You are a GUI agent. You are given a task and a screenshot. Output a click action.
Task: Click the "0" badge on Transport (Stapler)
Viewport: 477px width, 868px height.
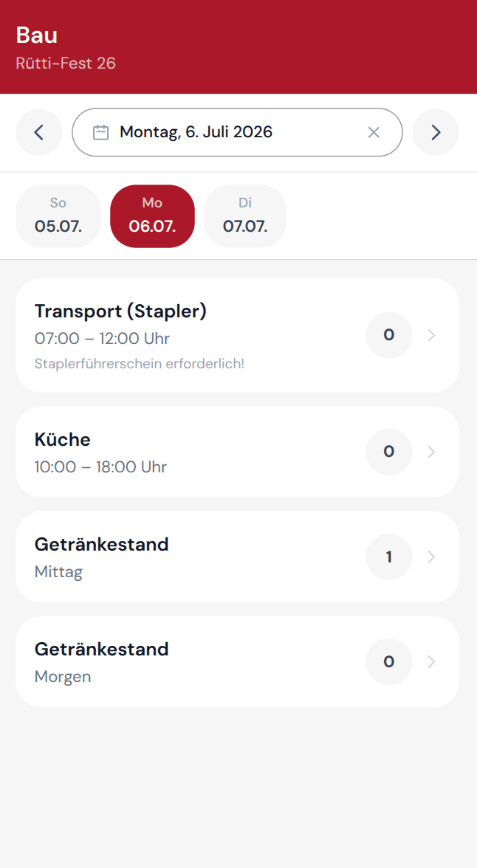coord(388,335)
